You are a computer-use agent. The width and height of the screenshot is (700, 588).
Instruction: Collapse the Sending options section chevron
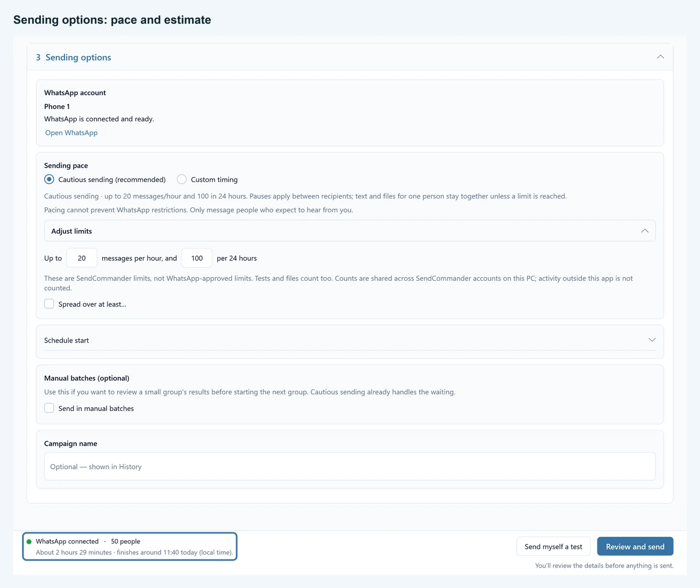[x=660, y=57]
